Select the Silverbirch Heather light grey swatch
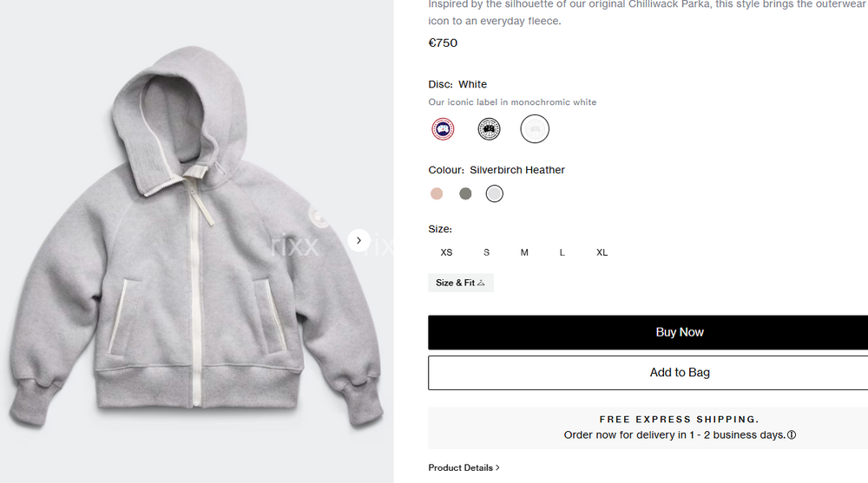868x483 pixels. tap(494, 193)
